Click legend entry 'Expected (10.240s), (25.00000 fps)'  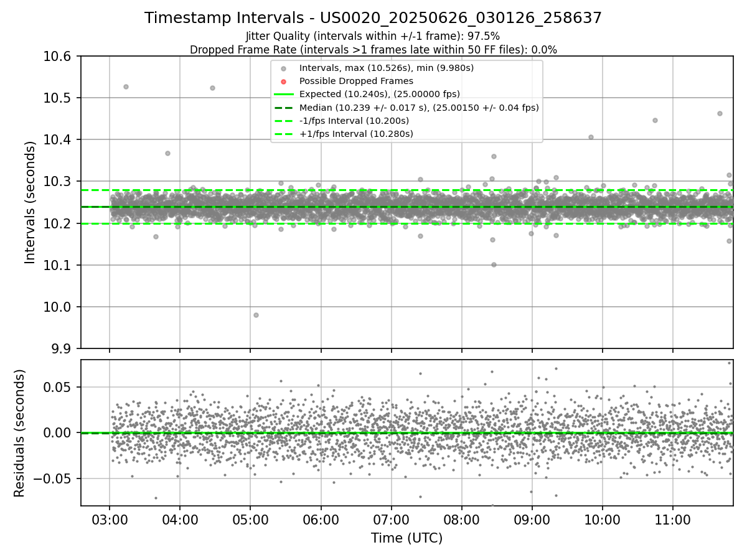pos(380,94)
